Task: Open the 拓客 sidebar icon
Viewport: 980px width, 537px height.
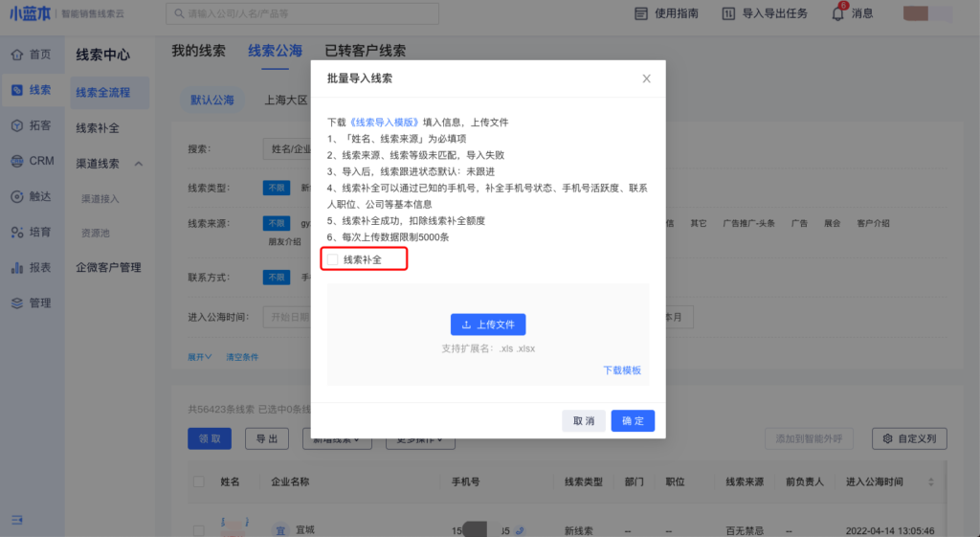Action: (17, 125)
